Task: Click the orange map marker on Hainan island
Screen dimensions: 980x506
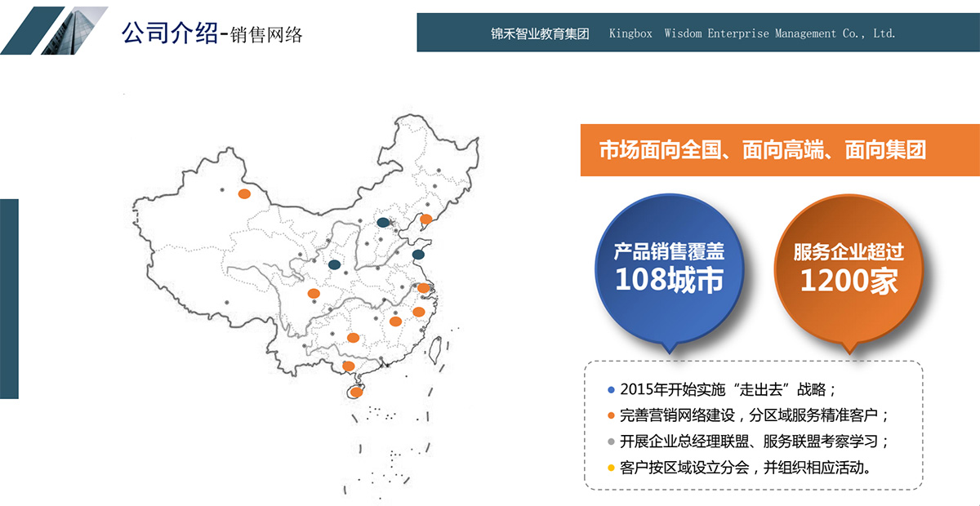Action: click(x=356, y=393)
